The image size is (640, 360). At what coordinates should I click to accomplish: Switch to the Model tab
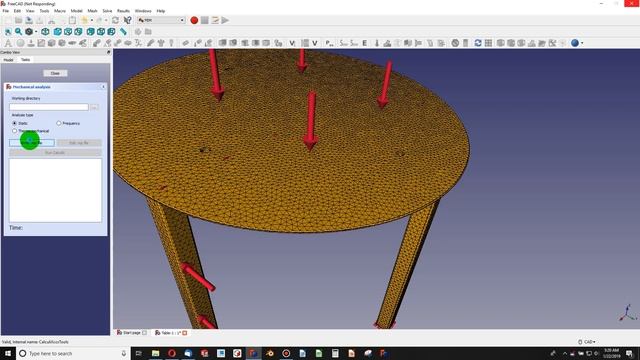[x=9, y=60]
